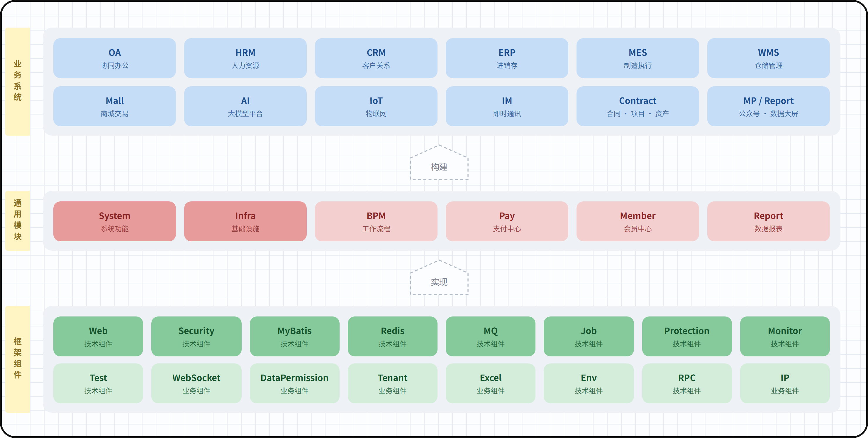Click the Tenant 业务组件 block
Image resolution: width=868 pixels, height=438 pixels.
[393, 383]
